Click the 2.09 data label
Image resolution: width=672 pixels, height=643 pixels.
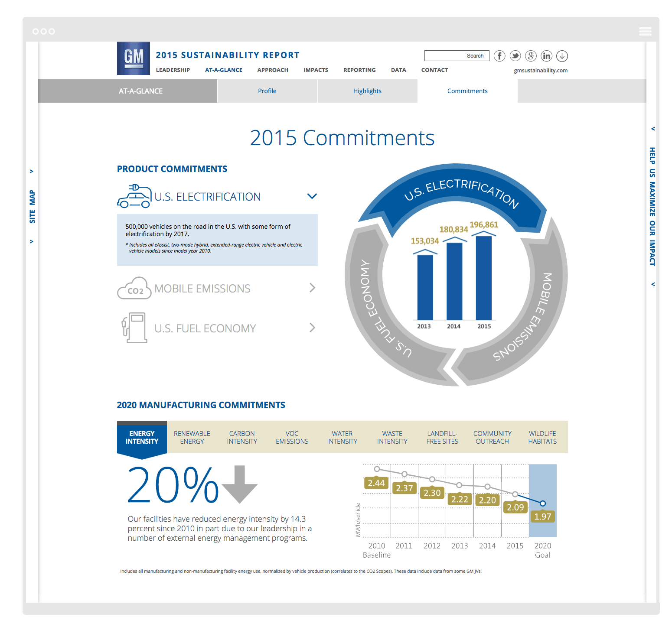(x=515, y=507)
